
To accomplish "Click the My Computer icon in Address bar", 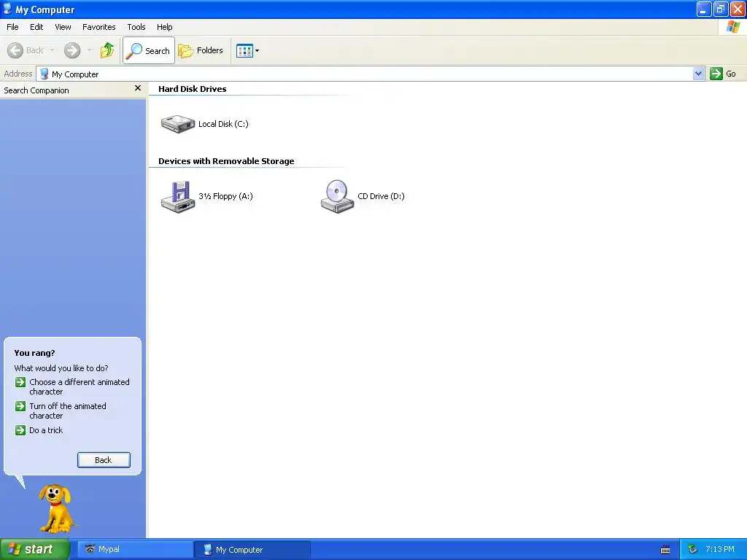I will pyautogui.click(x=44, y=74).
